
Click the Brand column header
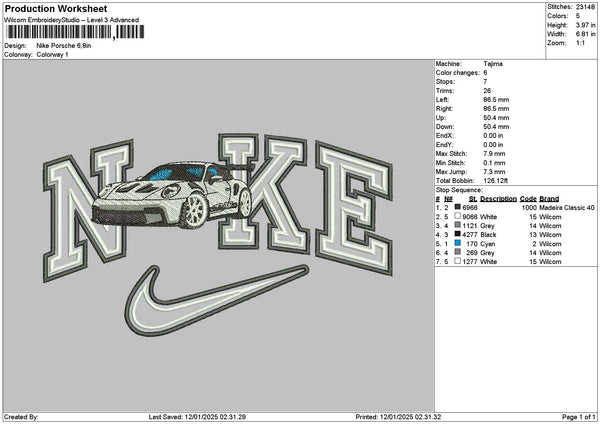[549, 199]
